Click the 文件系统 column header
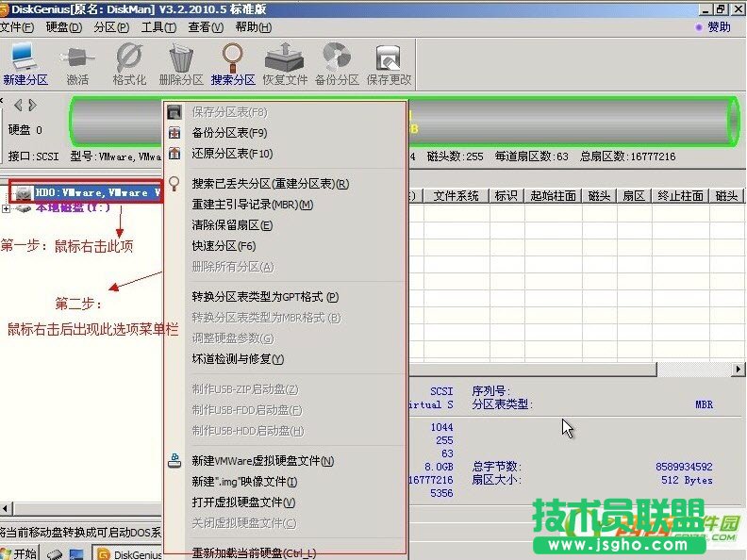This screenshot has height=560, width=747. 456,196
